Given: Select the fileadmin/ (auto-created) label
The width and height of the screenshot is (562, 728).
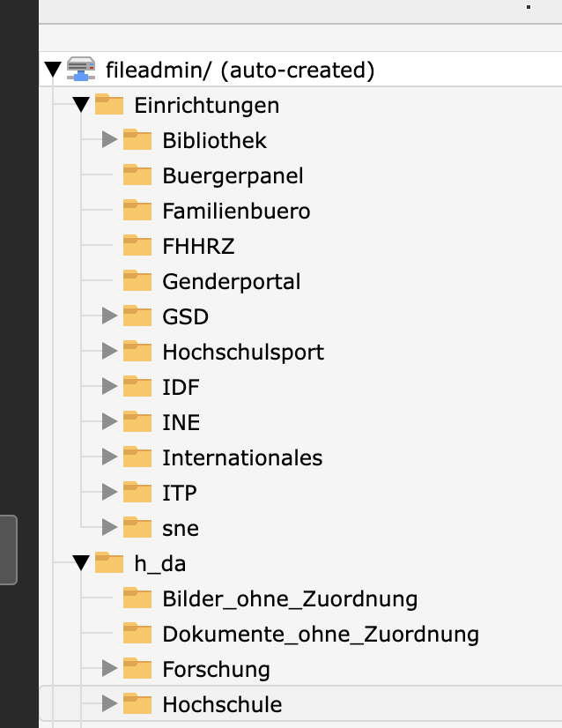Looking at the screenshot, I should pos(240,71).
